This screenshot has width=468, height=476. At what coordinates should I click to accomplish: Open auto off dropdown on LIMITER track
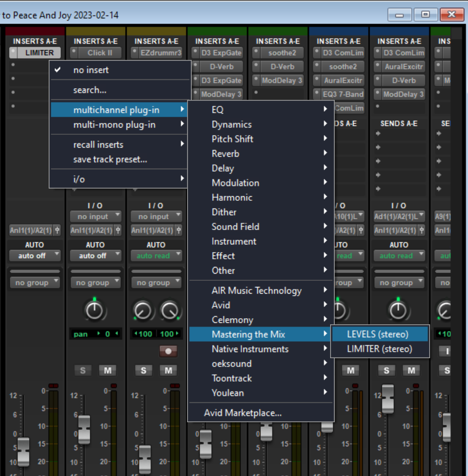tap(35, 256)
